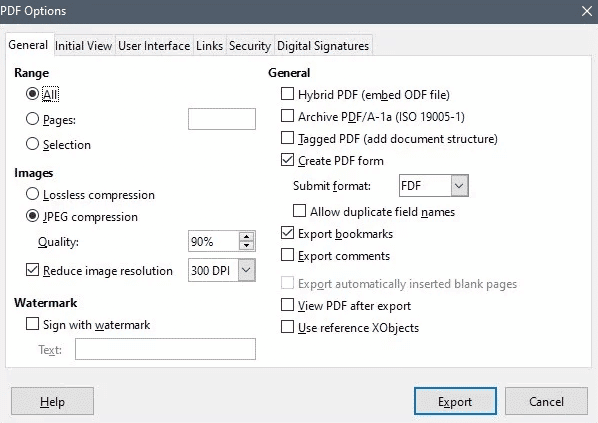
Task: Click the Cancel button
Action: 546,401
